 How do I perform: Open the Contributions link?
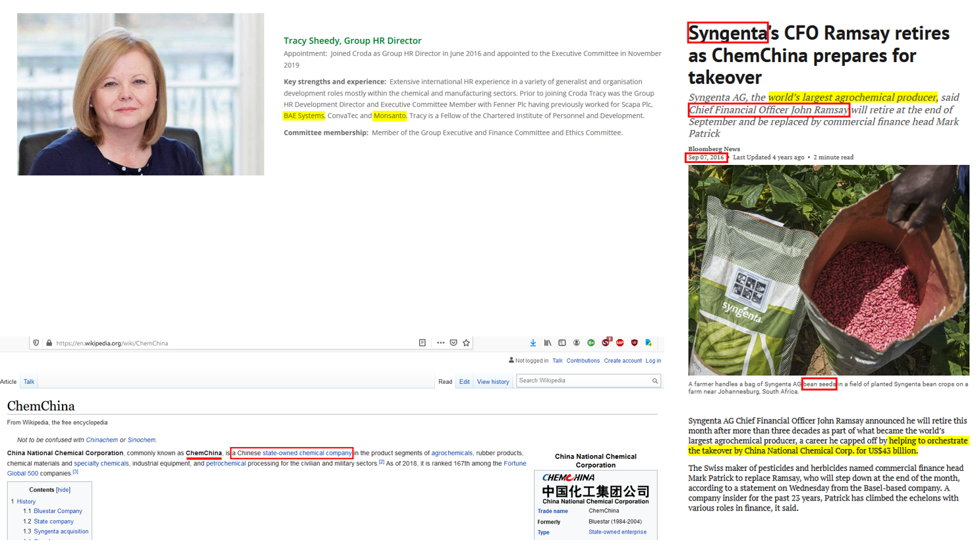coord(583,361)
